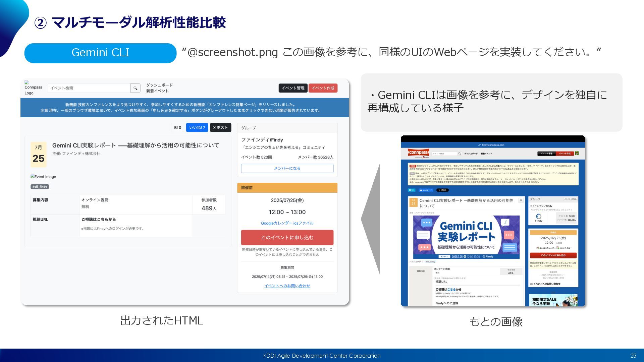
Task: Click the 期間限定SALE ad banner in original image
Action: point(553,300)
